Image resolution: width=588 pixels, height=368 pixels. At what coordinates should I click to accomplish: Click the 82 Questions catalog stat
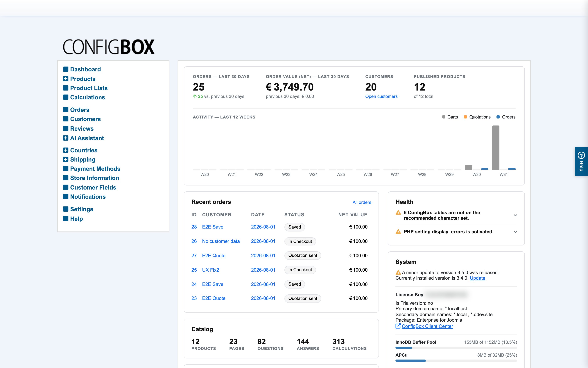click(270, 344)
